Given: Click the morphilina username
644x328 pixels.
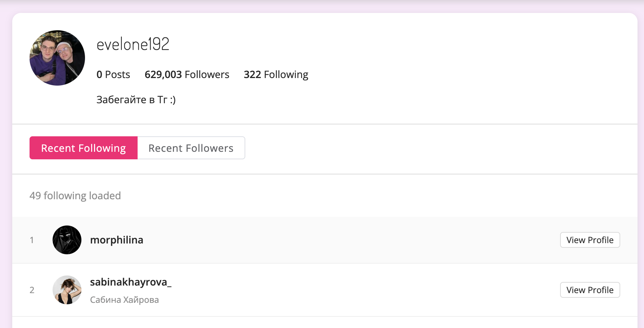Looking at the screenshot, I should point(116,240).
